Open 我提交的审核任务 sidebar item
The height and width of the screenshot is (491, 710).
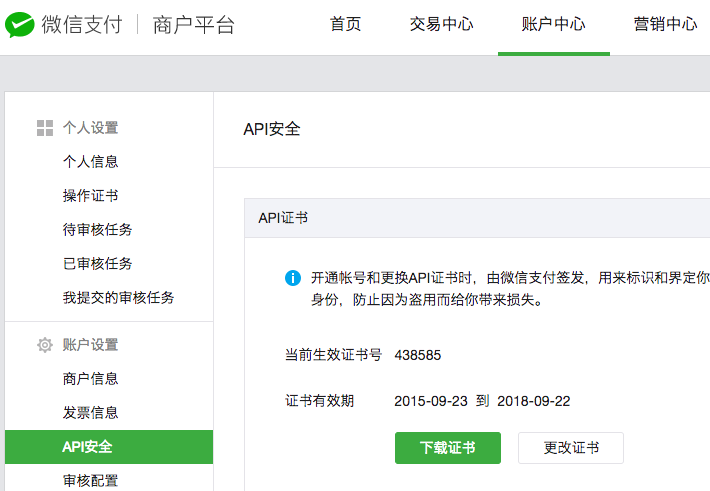click(118, 298)
